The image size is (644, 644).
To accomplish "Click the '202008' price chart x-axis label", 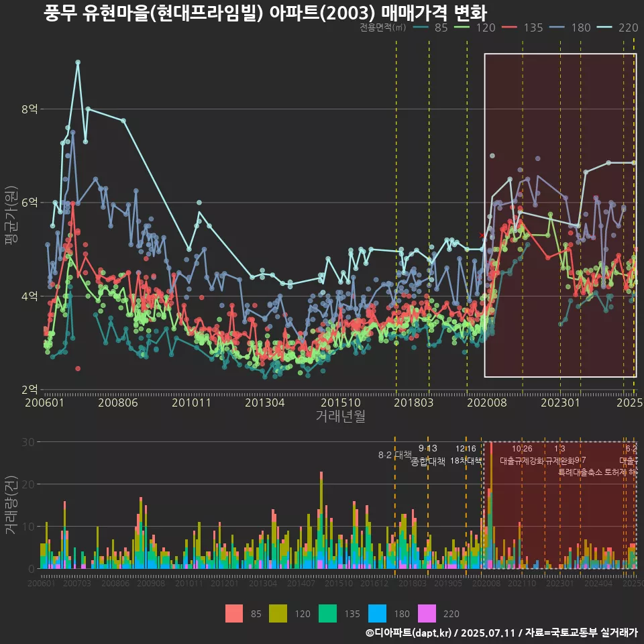I will point(487,402).
